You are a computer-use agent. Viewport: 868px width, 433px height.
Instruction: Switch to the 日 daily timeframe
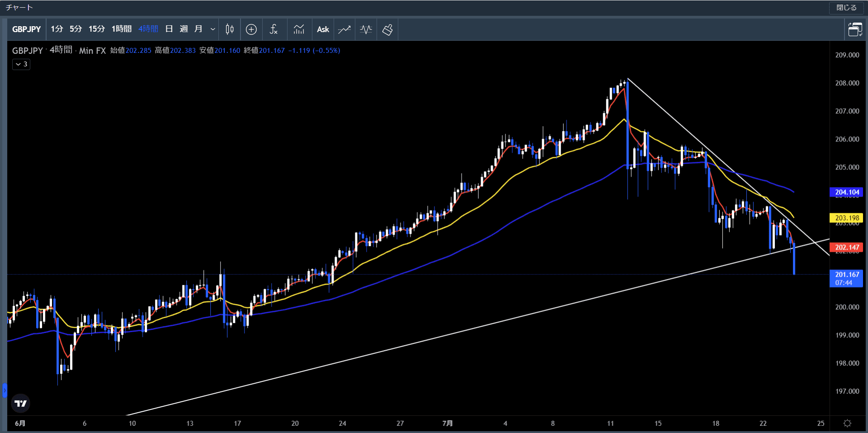tap(169, 29)
